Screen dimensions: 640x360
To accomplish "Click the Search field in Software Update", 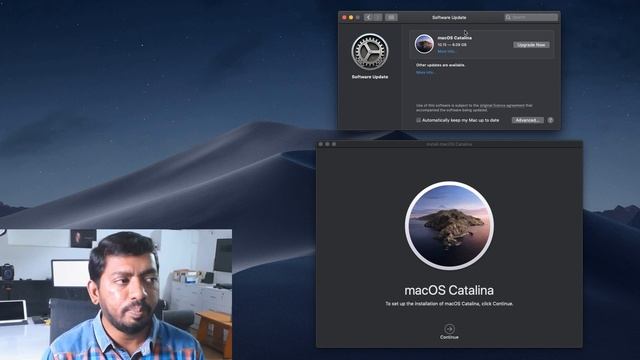I will [531, 17].
